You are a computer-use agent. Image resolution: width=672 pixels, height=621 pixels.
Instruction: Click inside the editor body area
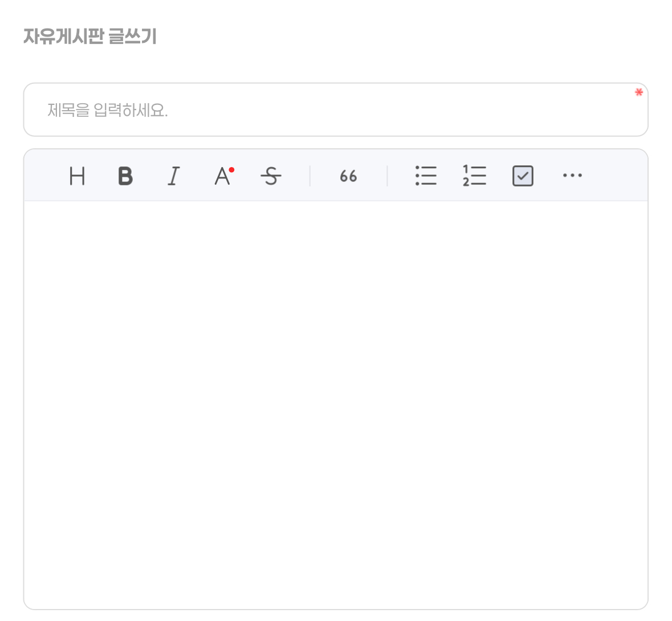coord(336,404)
